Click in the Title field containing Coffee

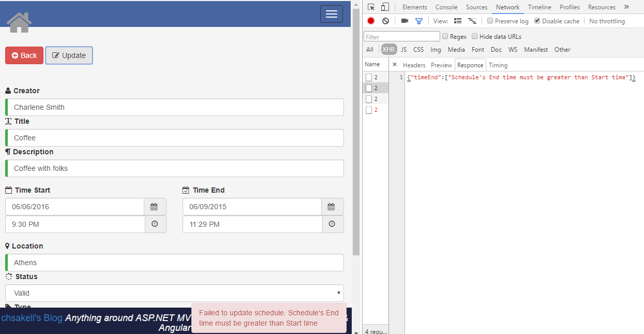pos(174,138)
